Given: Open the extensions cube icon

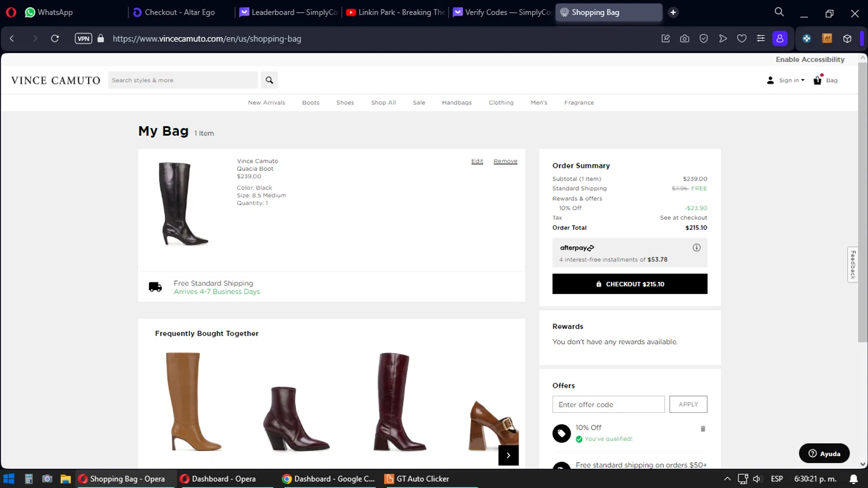Looking at the screenshot, I should pos(847,39).
